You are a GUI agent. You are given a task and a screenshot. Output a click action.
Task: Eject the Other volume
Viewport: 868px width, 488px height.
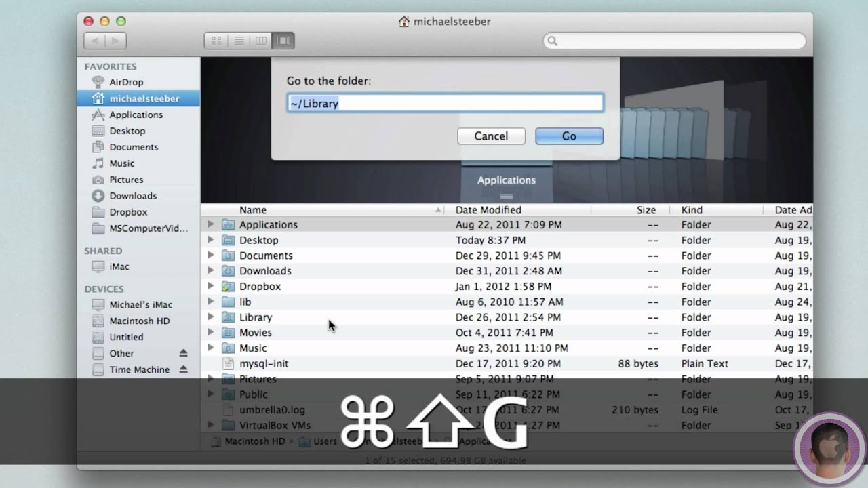pos(183,353)
